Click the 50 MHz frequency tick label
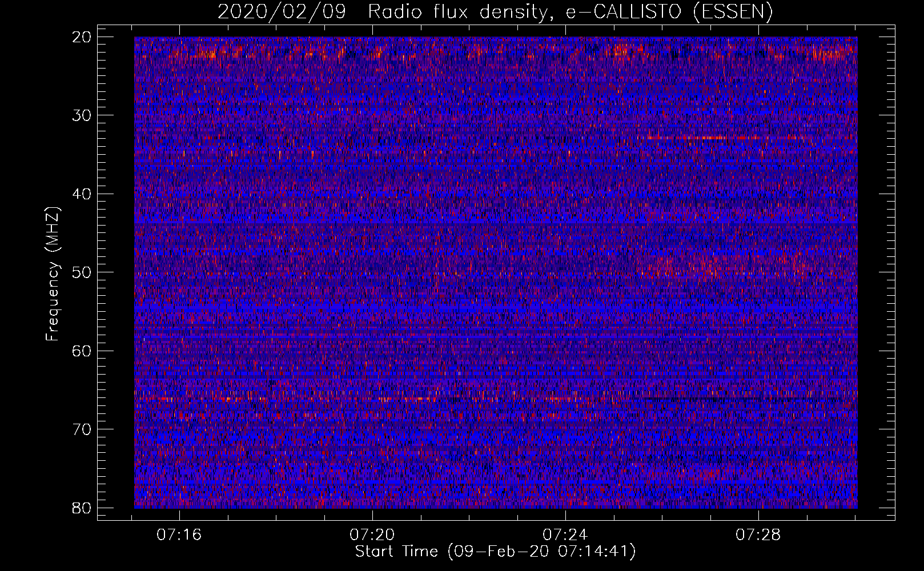The width and height of the screenshot is (924, 571). tap(82, 272)
